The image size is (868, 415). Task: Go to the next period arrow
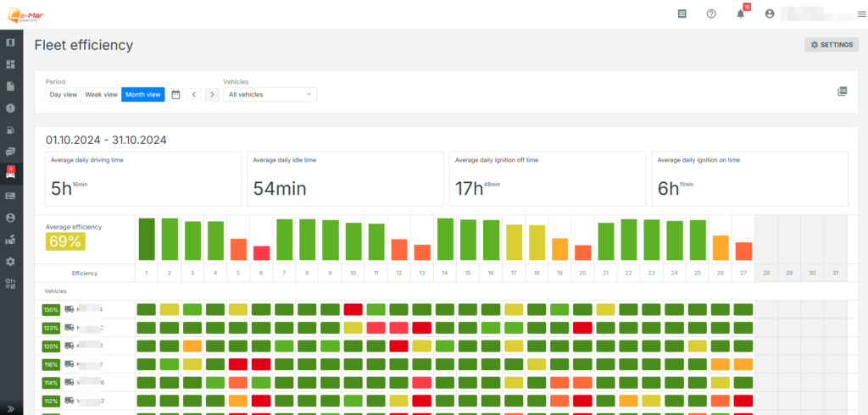point(212,95)
